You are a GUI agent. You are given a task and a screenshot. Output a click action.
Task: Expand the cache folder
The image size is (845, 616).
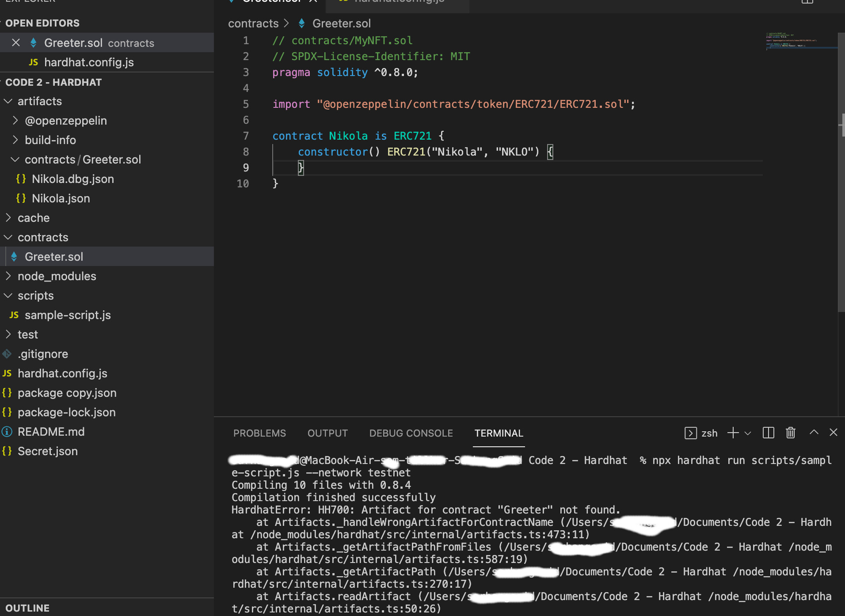click(x=107, y=218)
